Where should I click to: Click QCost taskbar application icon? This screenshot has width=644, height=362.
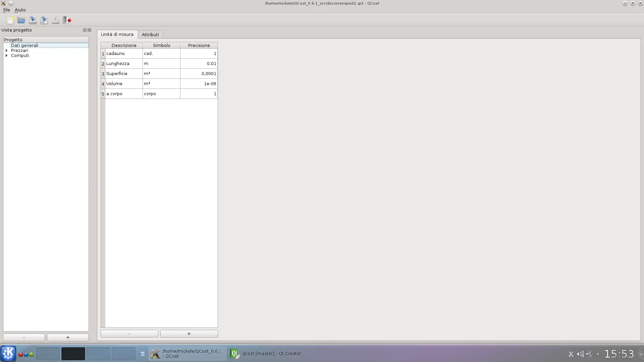pyautogui.click(x=155, y=354)
